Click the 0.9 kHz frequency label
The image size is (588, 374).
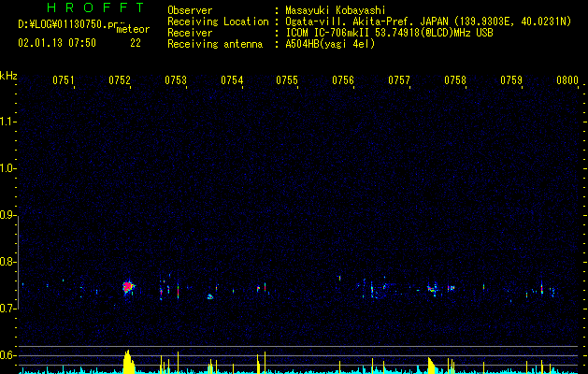pyautogui.click(x=7, y=215)
